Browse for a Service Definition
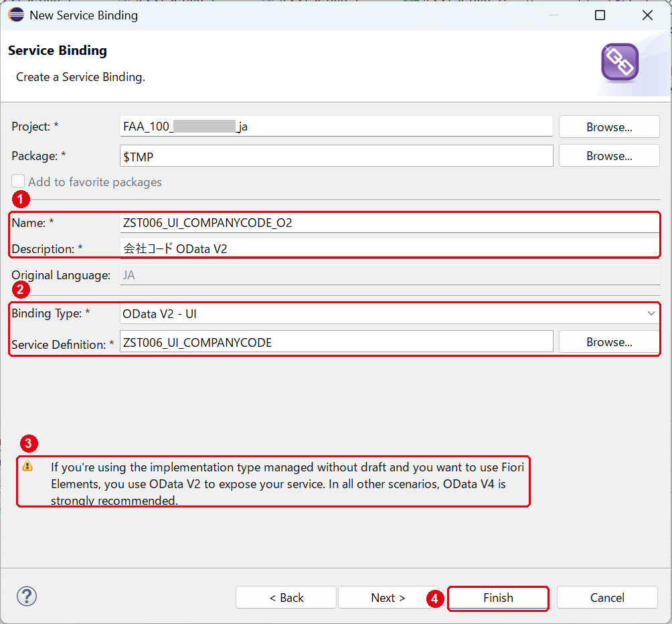 [x=609, y=342]
